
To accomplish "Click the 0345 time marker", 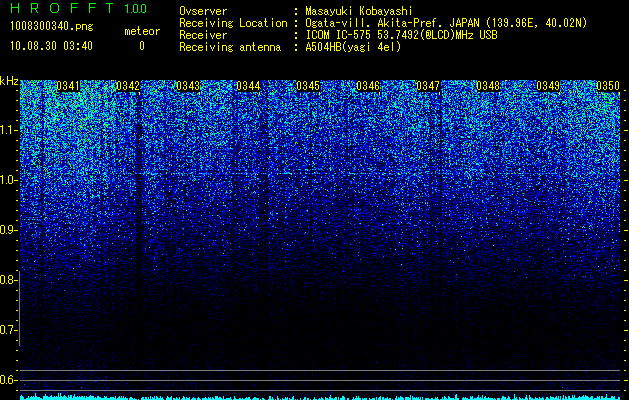I will point(308,86).
